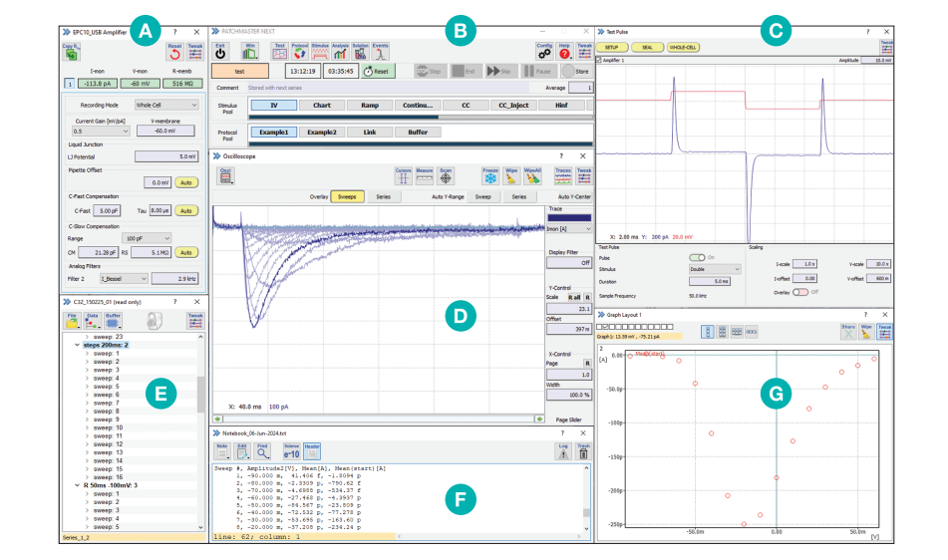The width and height of the screenshot is (948, 560).
Task: Open the Current Gain 0.5 dropdown
Action: coord(101,132)
